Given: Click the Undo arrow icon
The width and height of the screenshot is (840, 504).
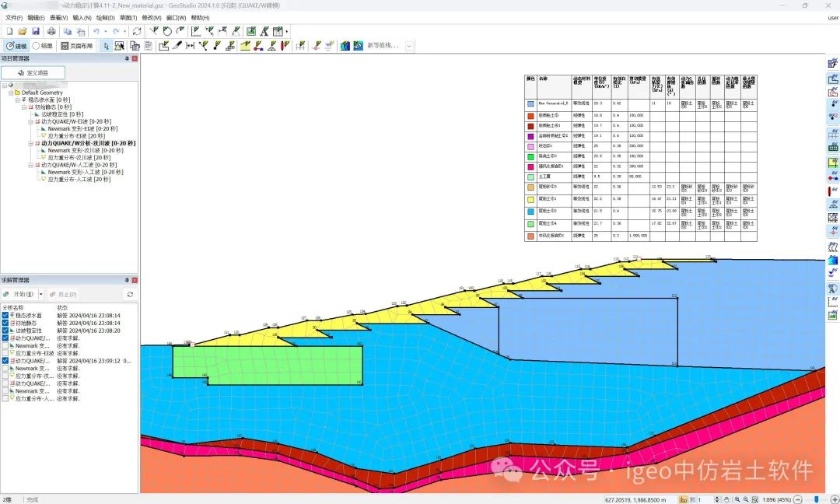Looking at the screenshot, I should click(96, 31).
